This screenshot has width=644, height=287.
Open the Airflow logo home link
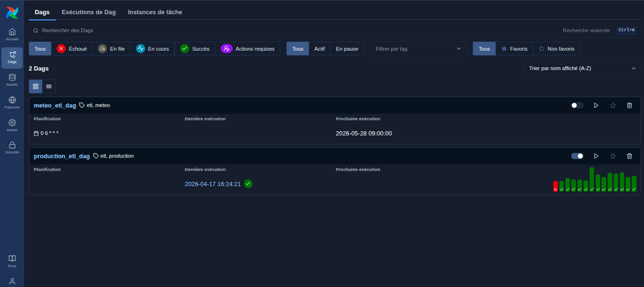[12, 13]
